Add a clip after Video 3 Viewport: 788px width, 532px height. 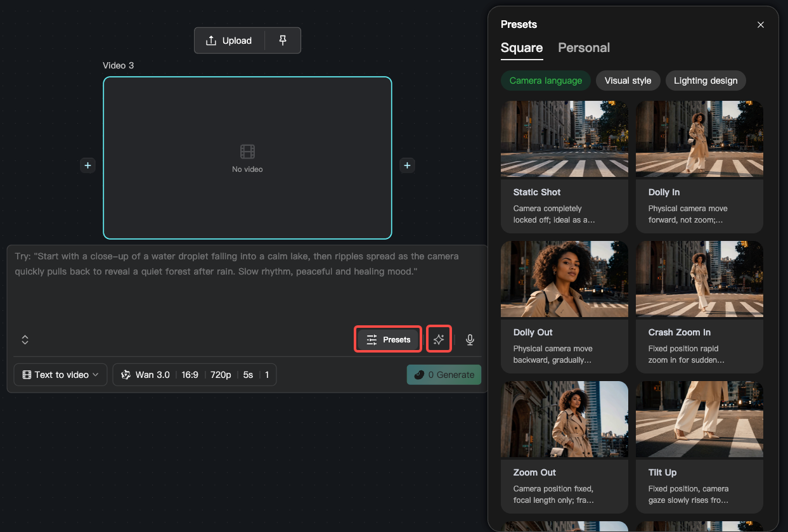pos(407,165)
